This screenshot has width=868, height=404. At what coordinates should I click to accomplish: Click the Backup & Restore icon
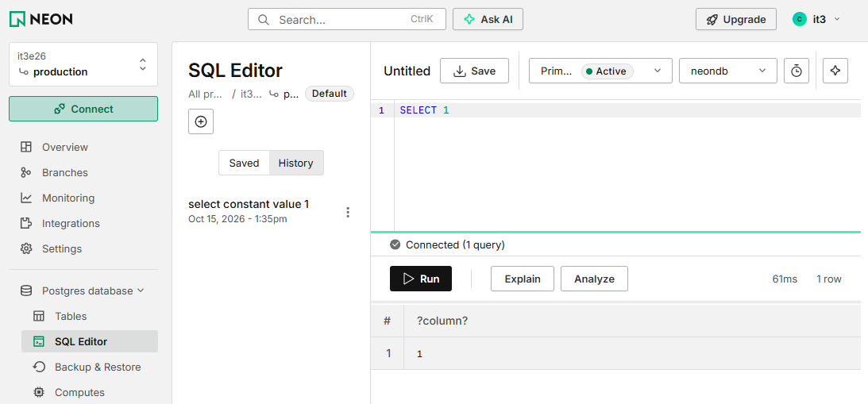[39, 367]
